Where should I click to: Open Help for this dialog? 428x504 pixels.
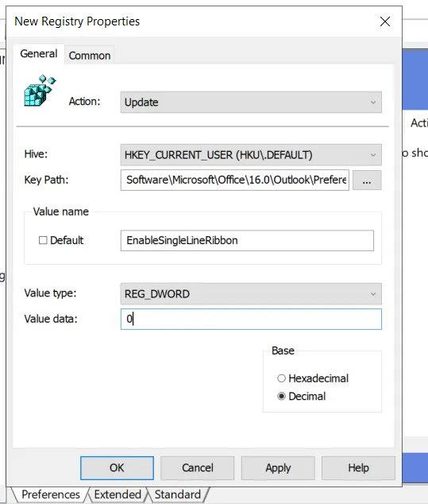click(358, 468)
